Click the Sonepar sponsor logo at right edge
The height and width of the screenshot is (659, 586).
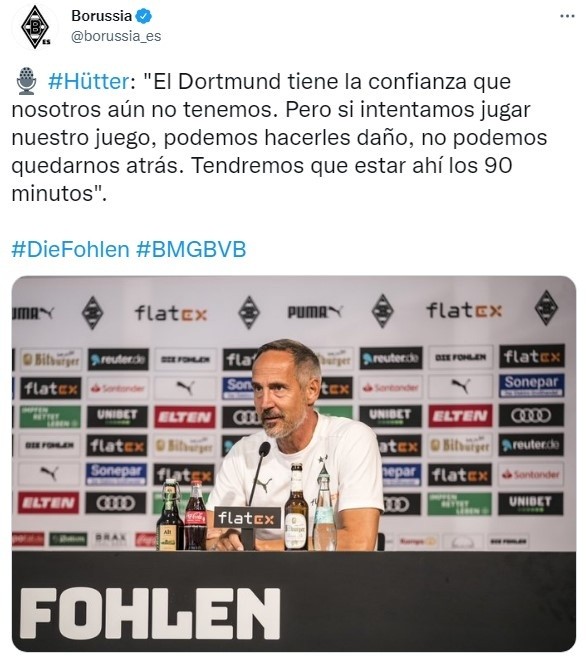pyautogui.click(x=531, y=385)
